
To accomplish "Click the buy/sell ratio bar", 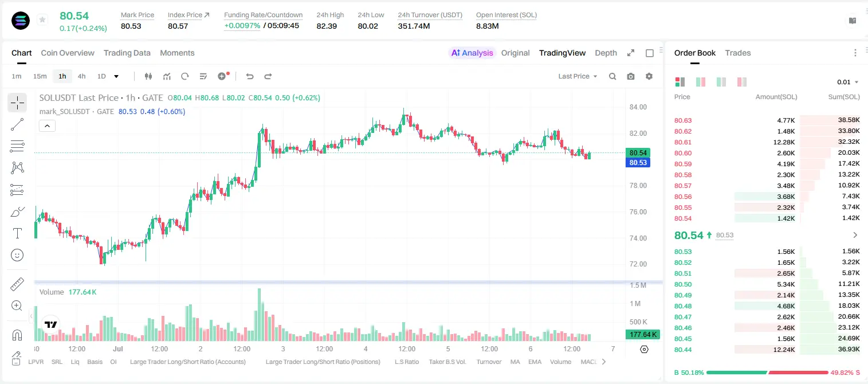I will [767, 373].
